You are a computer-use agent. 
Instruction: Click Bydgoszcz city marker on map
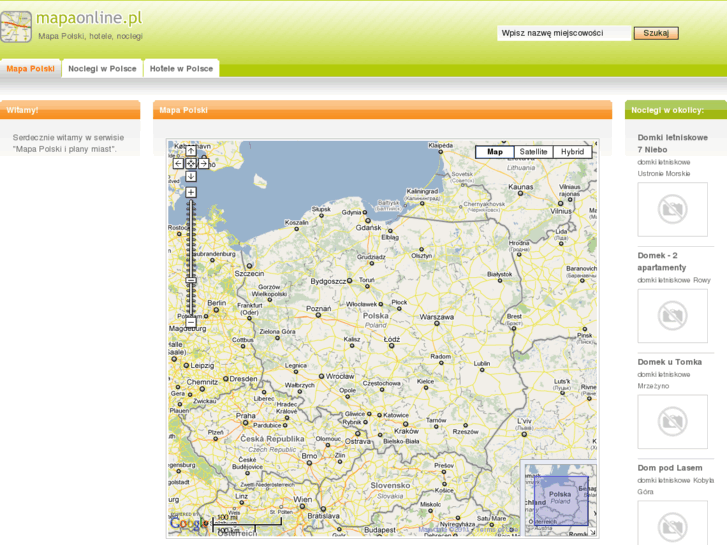coord(350,281)
